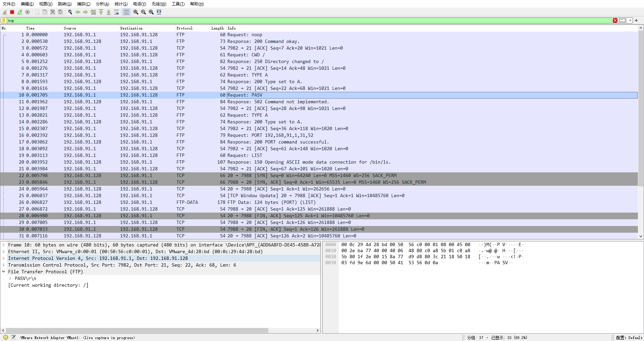644x341 pixels.
Task: Add a filter button with plus
Action: (636, 20)
